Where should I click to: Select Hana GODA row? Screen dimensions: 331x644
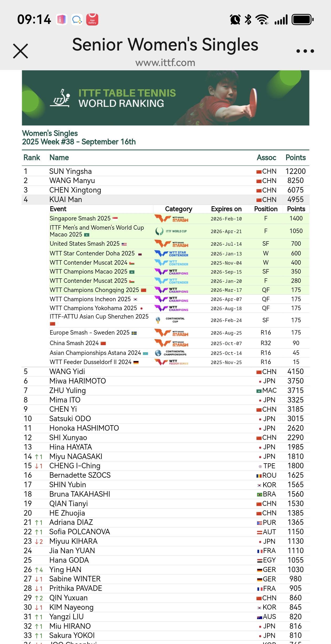click(x=165, y=560)
